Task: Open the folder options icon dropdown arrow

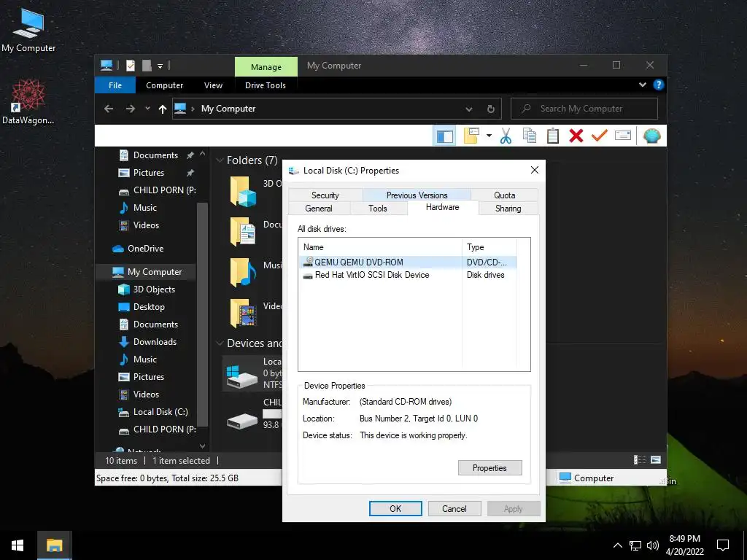Action: coord(489,136)
